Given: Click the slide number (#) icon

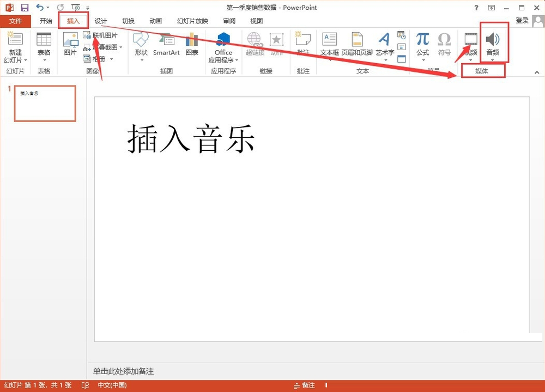Looking at the screenshot, I should pos(402,47).
